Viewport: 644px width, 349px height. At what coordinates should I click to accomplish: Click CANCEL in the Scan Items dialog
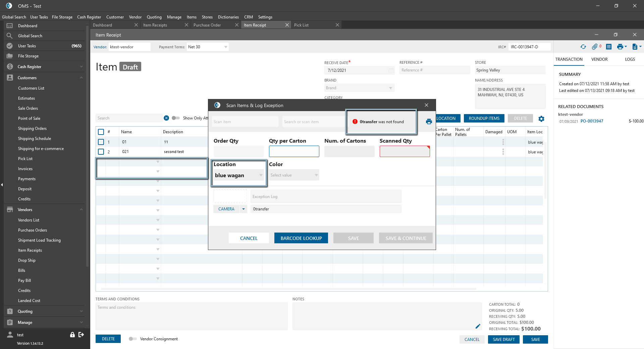click(x=249, y=238)
